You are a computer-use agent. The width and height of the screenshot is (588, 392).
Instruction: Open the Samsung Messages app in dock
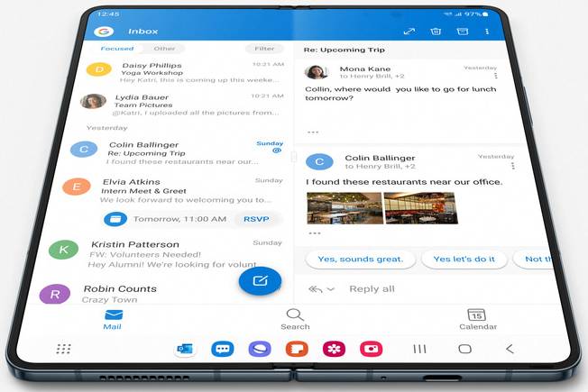coord(222,349)
